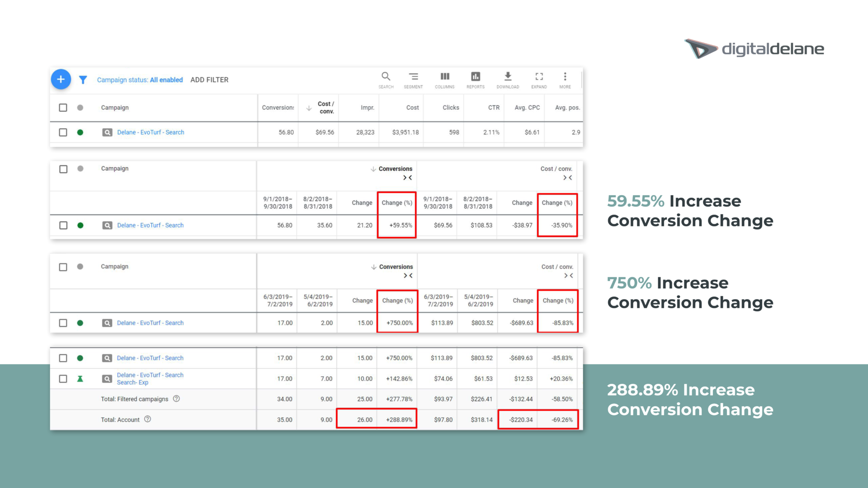Download the table via Download icon
The width and height of the screenshot is (868, 488).
(x=508, y=80)
